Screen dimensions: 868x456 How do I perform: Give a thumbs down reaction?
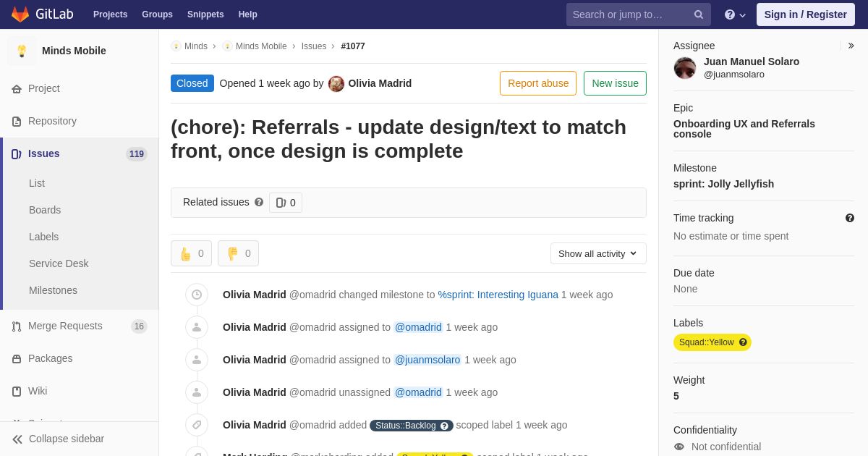click(238, 253)
